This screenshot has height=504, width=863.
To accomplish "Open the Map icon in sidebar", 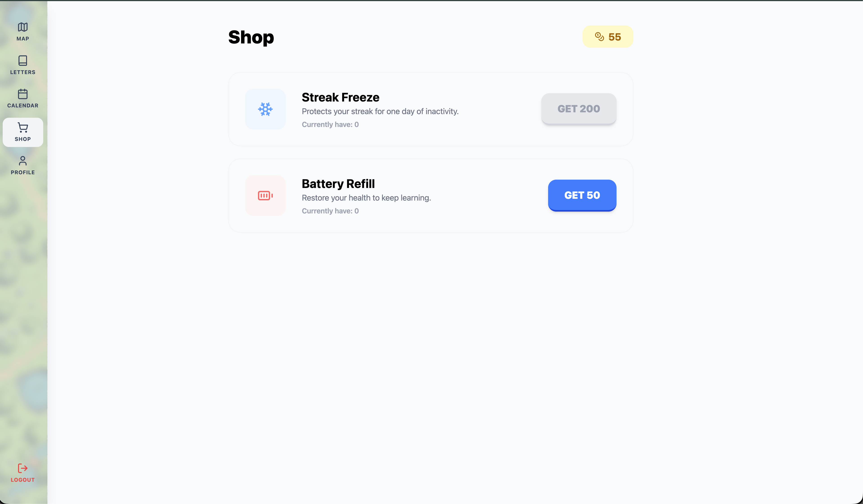I will [23, 27].
